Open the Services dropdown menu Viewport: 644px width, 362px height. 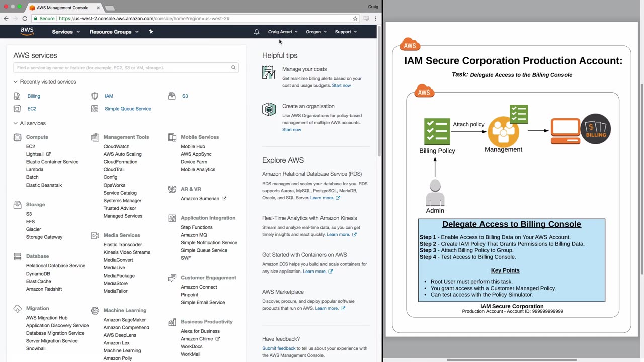click(66, 32)
